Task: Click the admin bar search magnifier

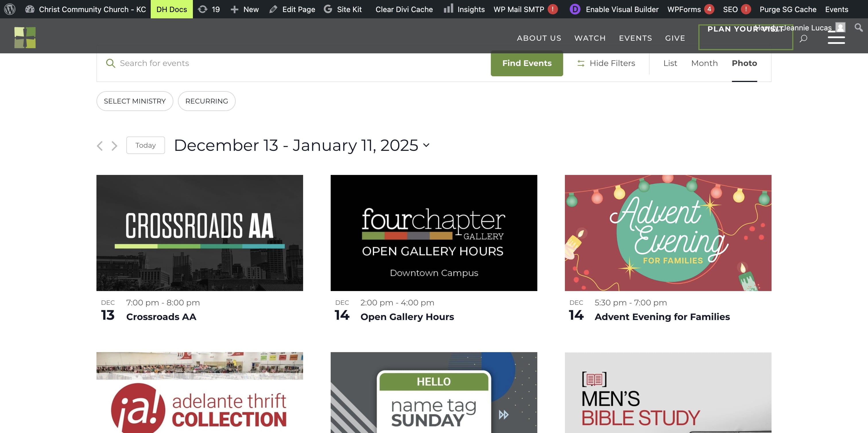Action: [x=859, y=27]
